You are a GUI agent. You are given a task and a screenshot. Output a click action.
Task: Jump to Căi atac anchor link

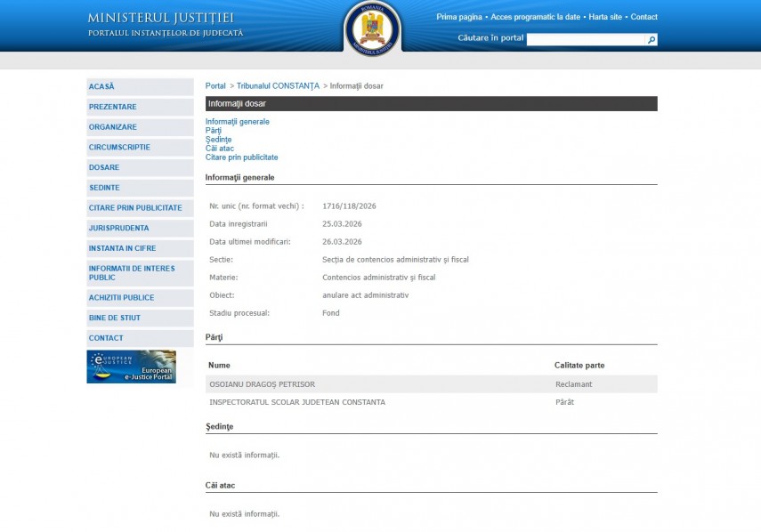pyautogui.click(x=220, y=149)
